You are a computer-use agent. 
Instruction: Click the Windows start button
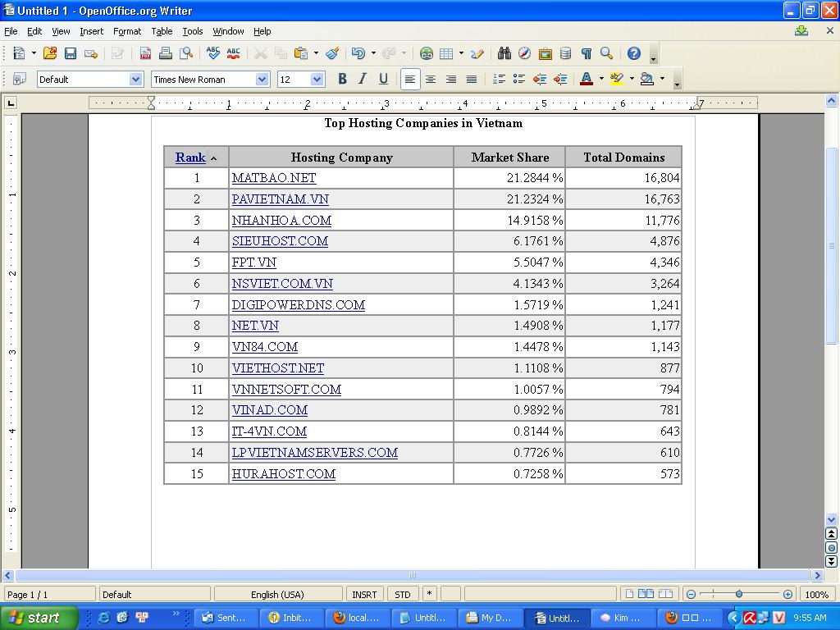[x=39, y=618]
